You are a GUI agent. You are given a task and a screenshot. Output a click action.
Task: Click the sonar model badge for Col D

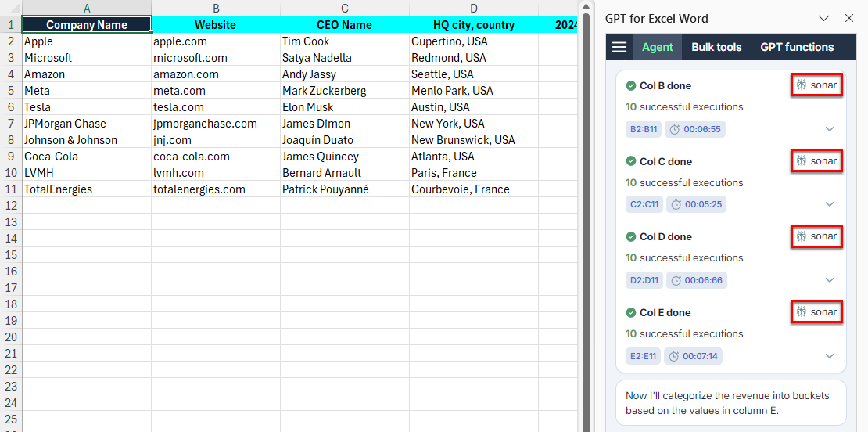tap(816, 236)
